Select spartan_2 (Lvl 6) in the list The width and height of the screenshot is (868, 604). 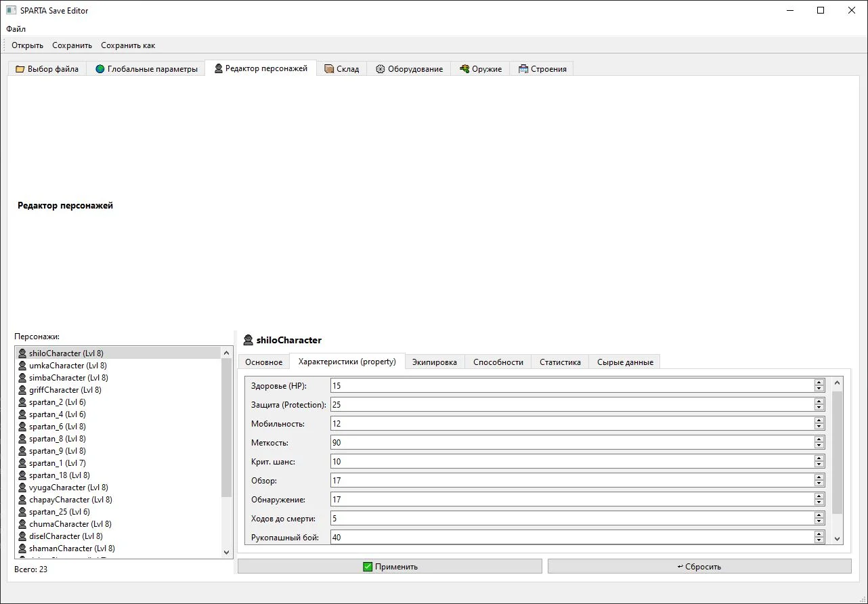118,402
